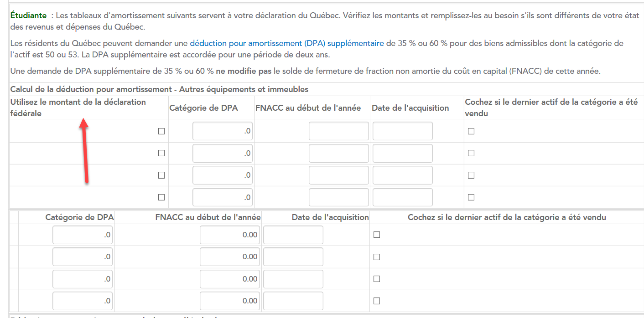Click first Catégorie de DPA field in lower table

point(83,235)
